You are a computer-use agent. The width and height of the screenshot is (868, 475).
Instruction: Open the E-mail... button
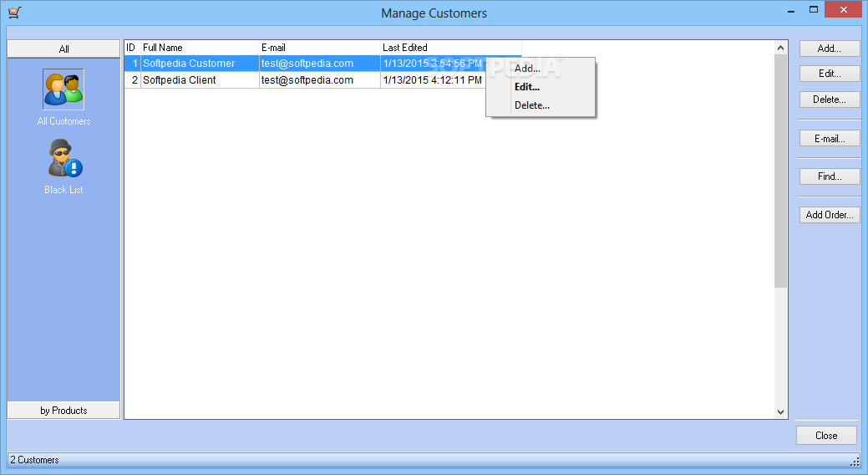830,139
